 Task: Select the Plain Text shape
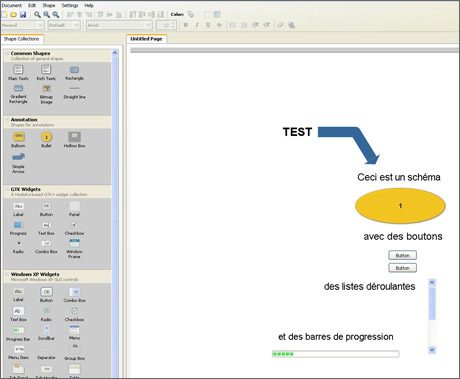[x=18, y=73]
